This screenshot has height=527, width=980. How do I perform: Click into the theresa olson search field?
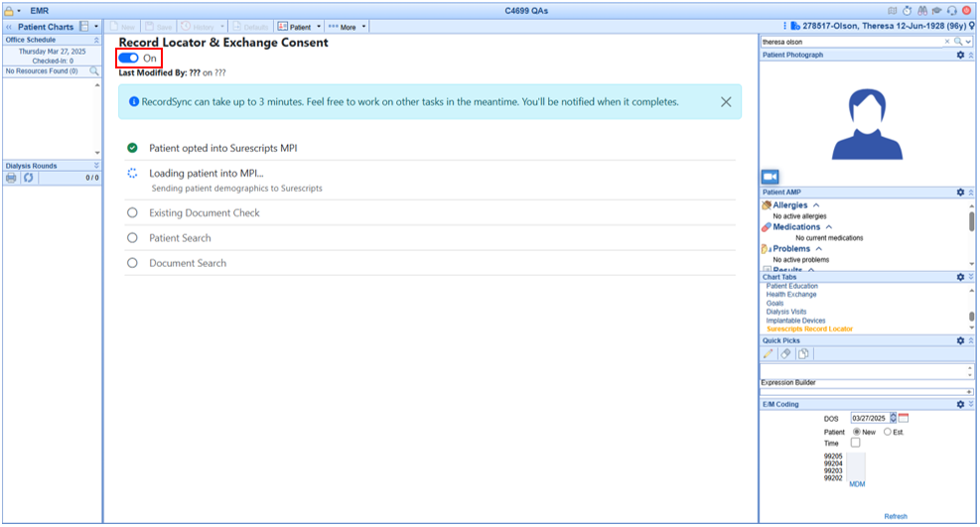pyautogui.click(x=852, y=42)
